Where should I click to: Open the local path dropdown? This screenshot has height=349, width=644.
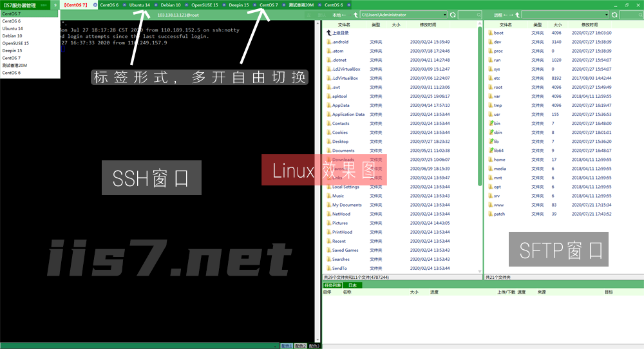click(445, 15)
